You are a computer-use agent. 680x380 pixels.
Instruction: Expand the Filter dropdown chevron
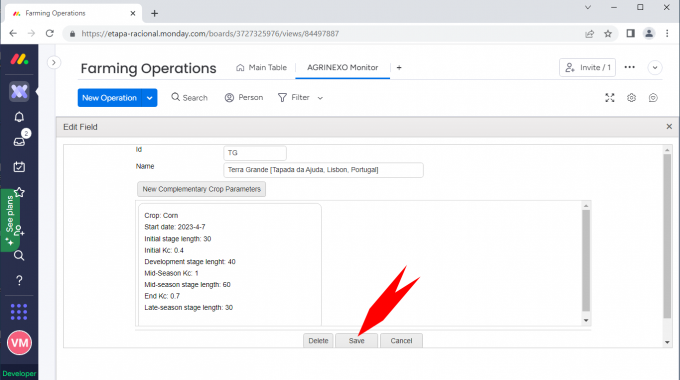[320, 98]
